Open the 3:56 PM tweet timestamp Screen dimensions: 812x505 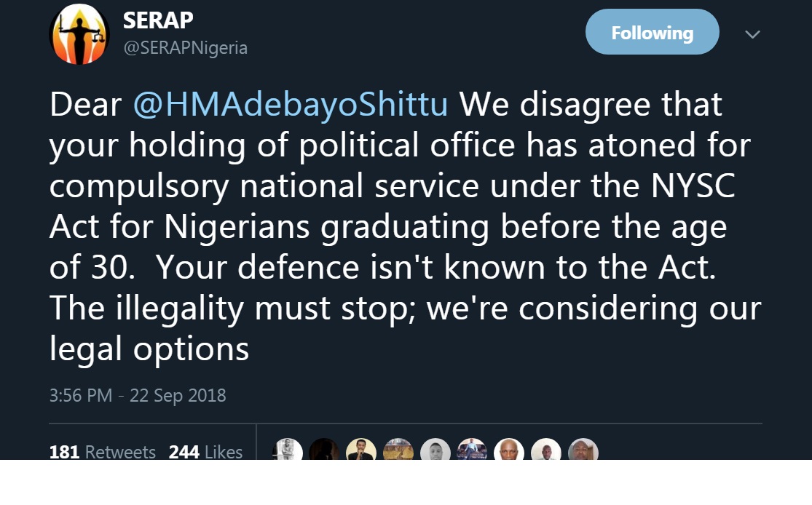(81, 396)
